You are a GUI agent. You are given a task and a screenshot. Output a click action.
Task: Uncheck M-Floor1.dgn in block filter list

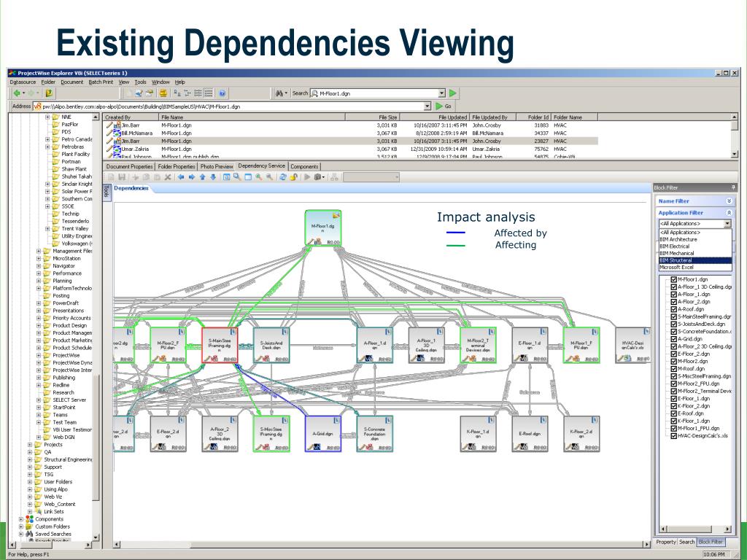pos(673,279)
